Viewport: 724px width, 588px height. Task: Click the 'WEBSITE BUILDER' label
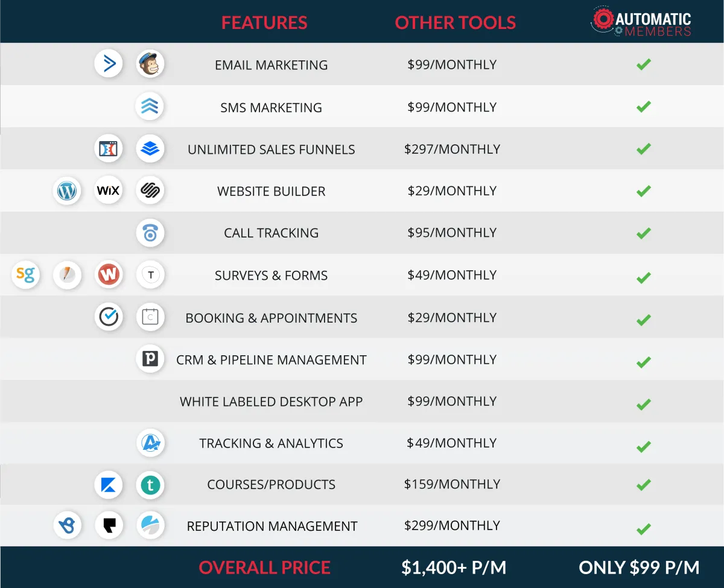271,192
